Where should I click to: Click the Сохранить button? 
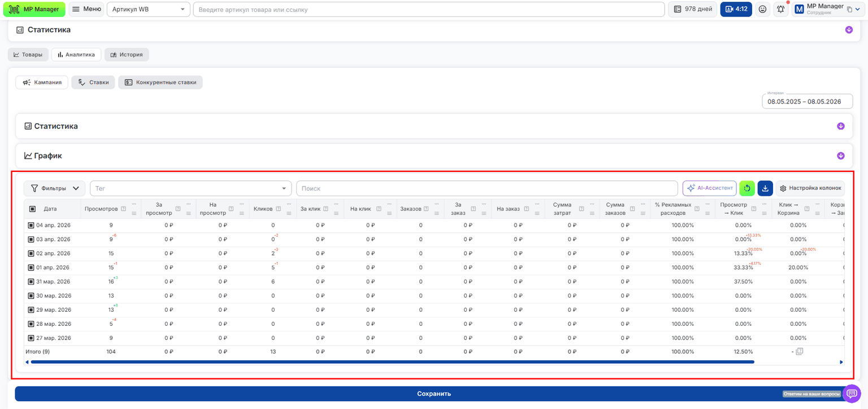click(434, 394)
